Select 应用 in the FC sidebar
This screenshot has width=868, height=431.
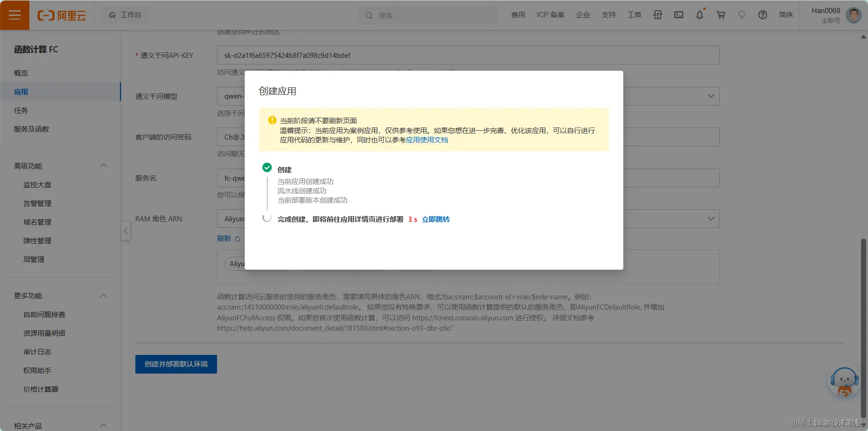[21, 92]
